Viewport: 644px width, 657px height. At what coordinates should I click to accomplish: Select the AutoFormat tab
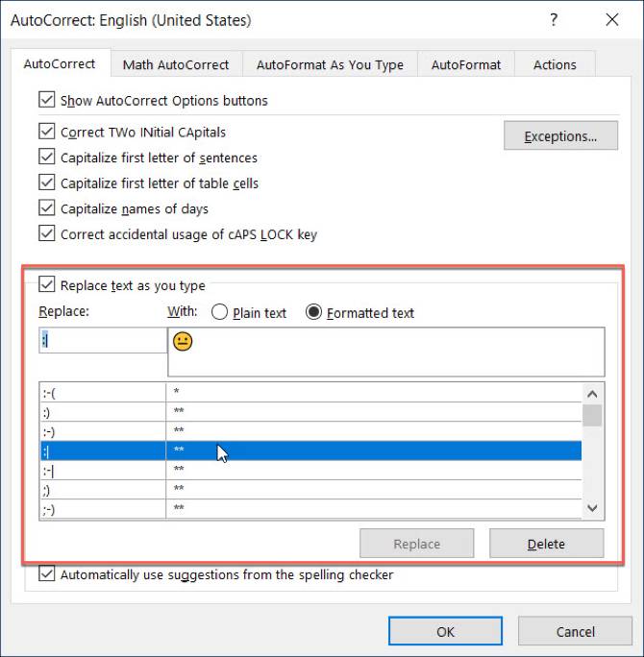pos(466,64)
